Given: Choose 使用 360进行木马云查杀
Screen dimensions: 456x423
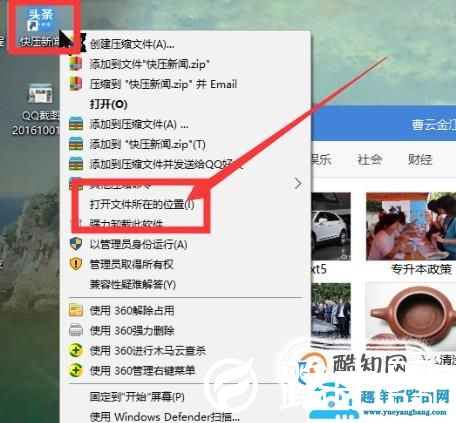Looking at the screenshot, I should [148, 351].
